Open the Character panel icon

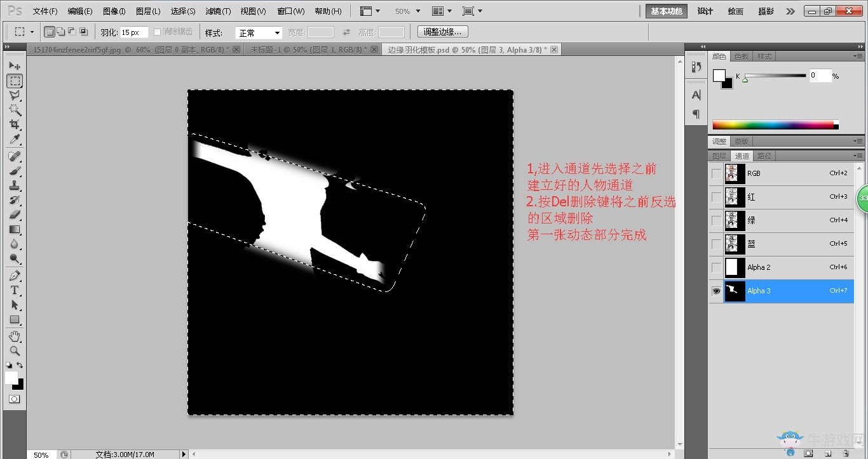coord(696,95)
